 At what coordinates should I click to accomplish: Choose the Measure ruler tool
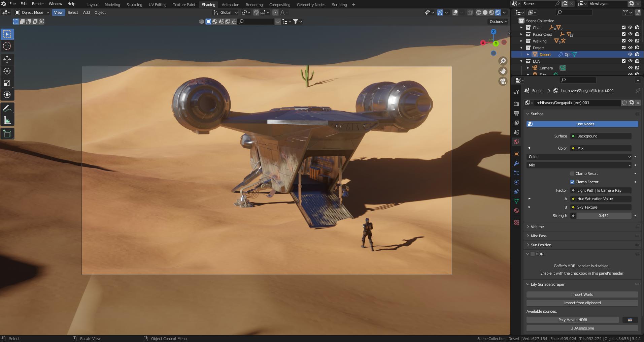[7, 120]
